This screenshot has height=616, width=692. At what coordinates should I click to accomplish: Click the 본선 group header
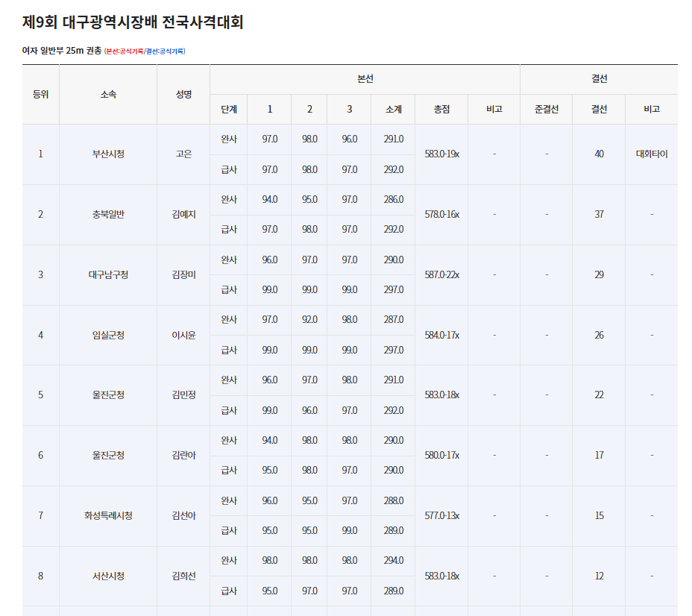pyautogui.click(x=365, y=79)
